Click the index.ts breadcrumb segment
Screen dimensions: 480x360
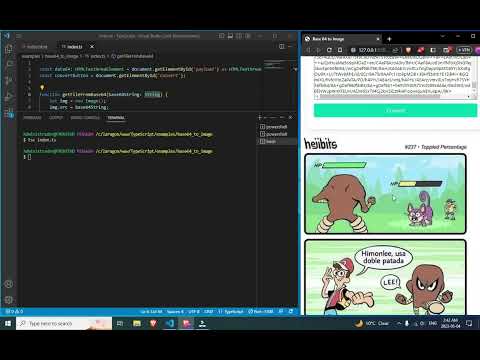click(95, 56)
